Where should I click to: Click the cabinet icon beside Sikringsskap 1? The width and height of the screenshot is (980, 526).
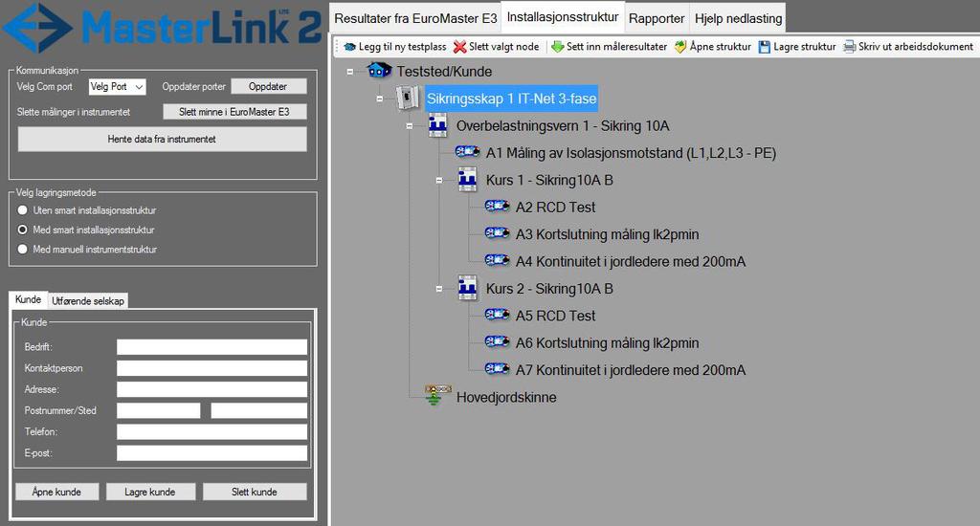tap(408, 99)
